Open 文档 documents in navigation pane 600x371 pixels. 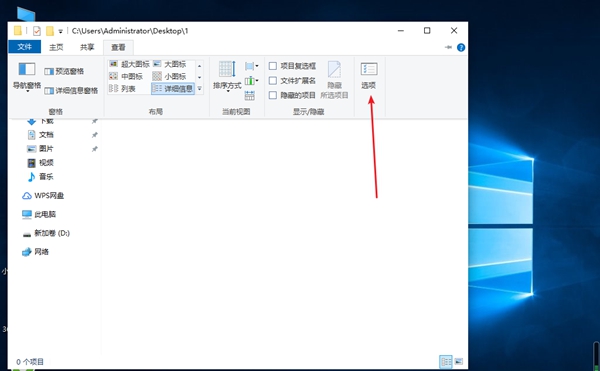pyautogui.click(x=46, y=135)
